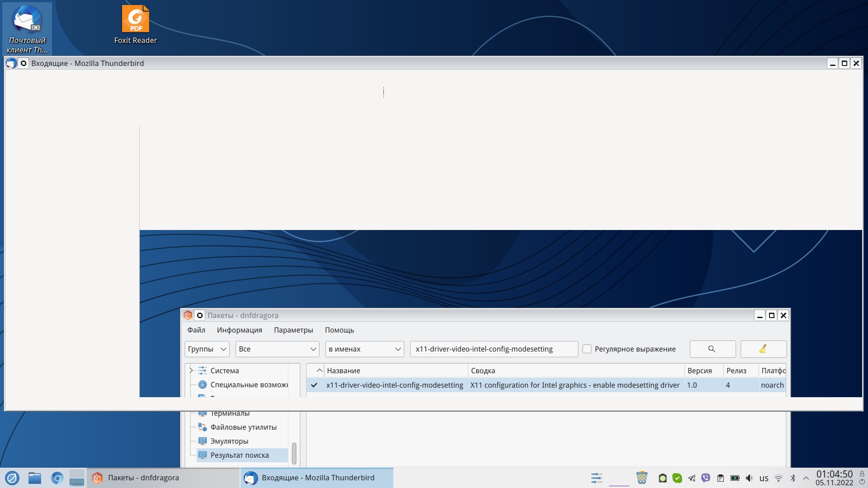Open the Viber tray icon

706,478
